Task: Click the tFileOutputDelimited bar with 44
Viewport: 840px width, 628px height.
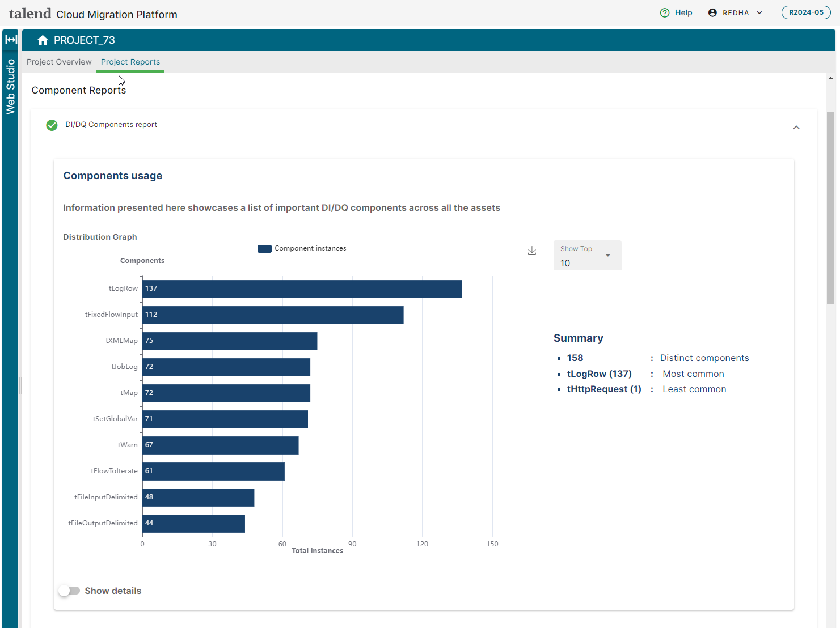Action: (x=194, y=524)
